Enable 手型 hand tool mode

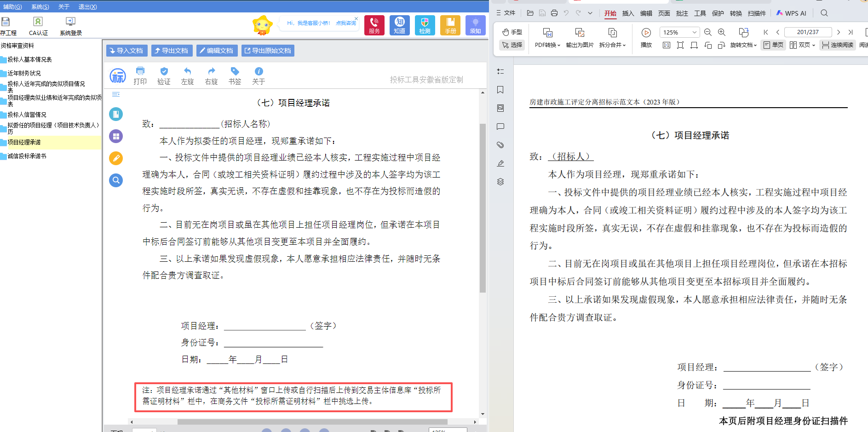512,32
